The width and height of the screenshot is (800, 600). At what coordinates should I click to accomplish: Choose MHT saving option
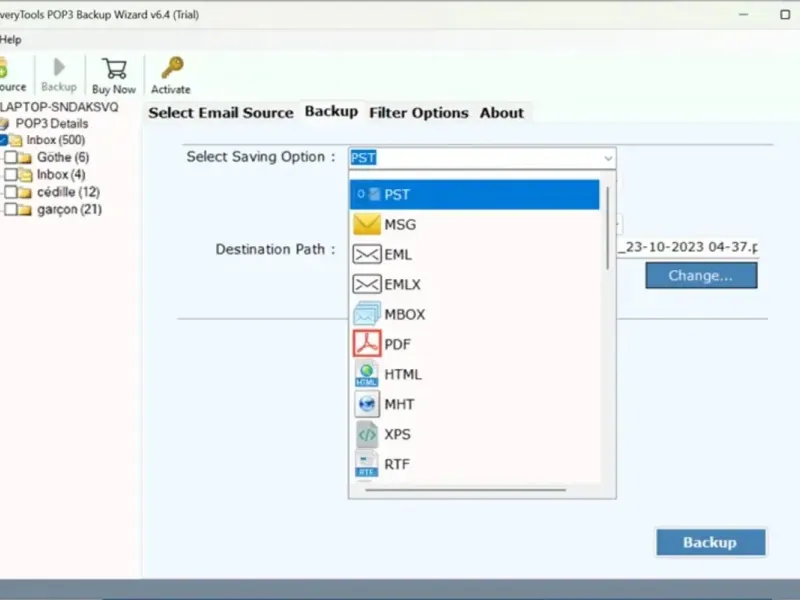pos(474,405)
